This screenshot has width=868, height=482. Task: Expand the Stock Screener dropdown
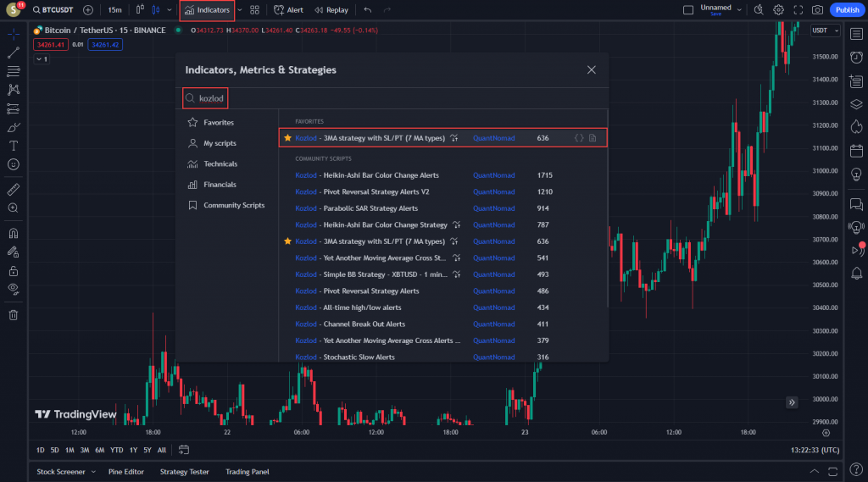[93, 472]
